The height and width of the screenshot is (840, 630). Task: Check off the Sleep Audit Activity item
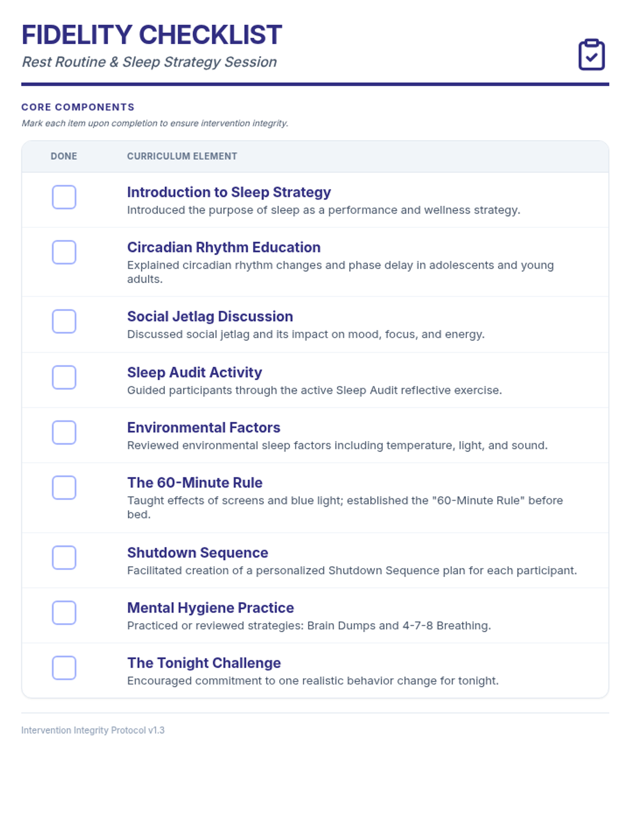[64, 377]
